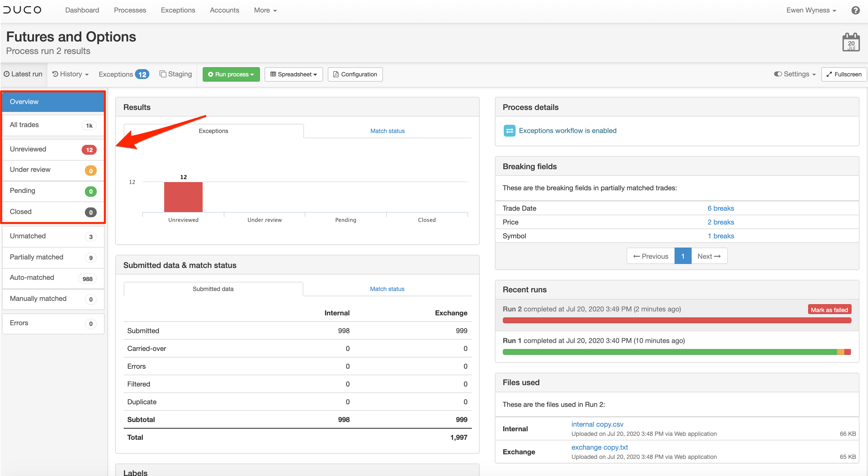Viewport: 868px width, 476px height.
Task: Open the Accounts page
Action: coord(224,10)
